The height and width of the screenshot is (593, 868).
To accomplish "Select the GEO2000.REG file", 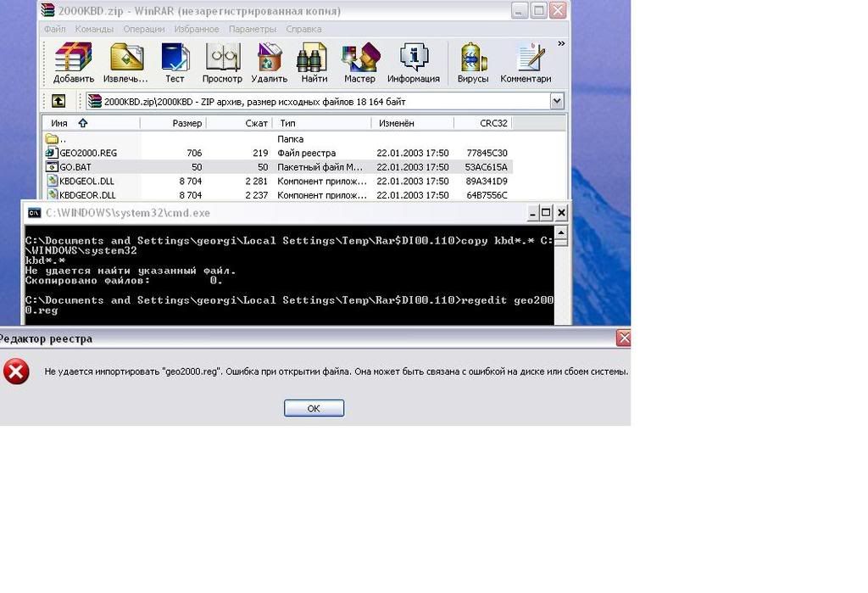I will (x=278, y=153).
